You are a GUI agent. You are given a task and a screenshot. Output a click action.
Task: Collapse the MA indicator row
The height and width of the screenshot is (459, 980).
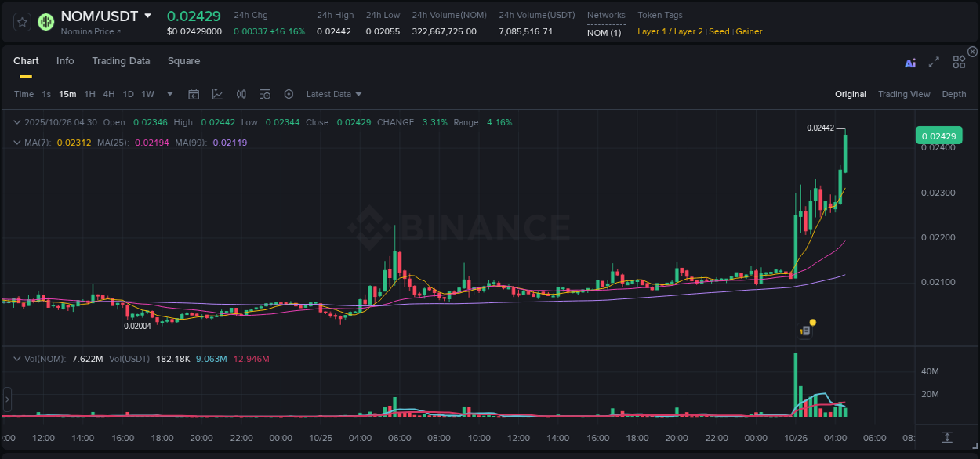tap(16, 142)
